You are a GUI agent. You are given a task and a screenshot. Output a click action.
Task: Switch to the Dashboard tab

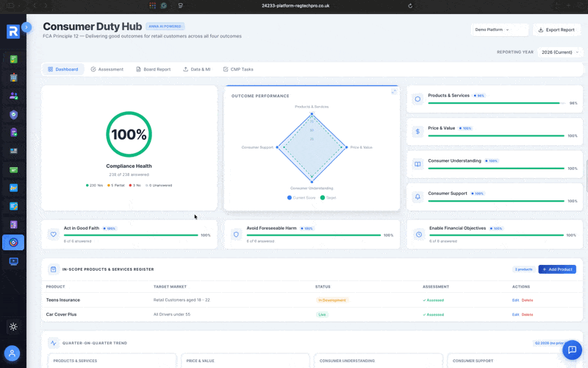click(x=63, y=69)
